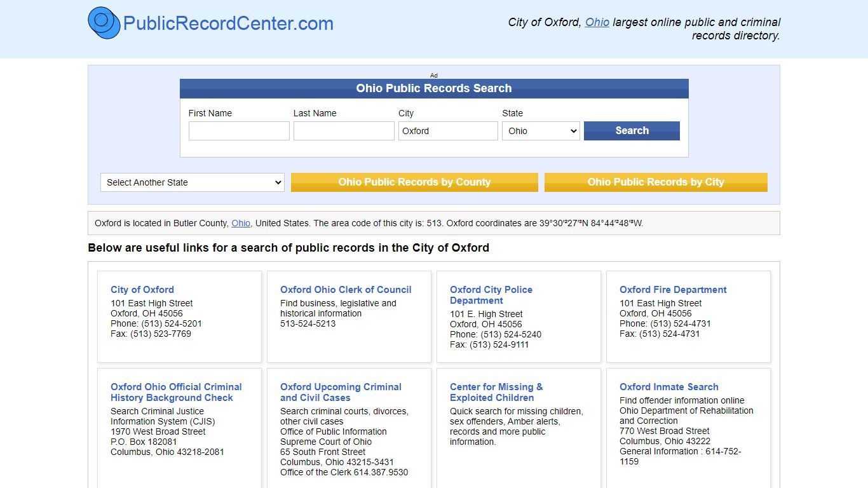The image size is (868, 488).
Task: Open Ohio Public Records by County
Action: tap(414, 182)
